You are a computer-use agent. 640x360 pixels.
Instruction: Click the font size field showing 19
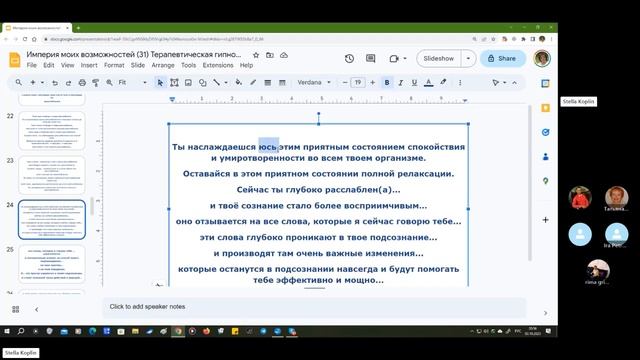click(358, 82)
